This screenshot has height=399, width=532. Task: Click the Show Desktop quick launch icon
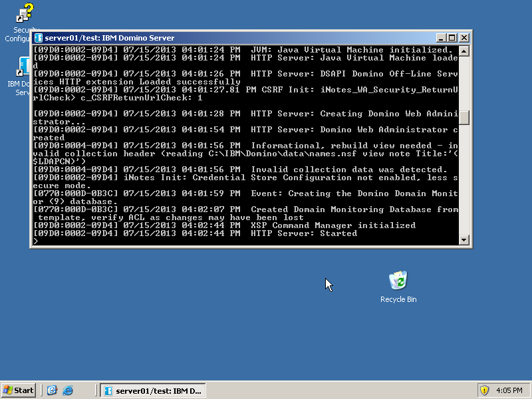pyautogui.click(x=52, y=390)
